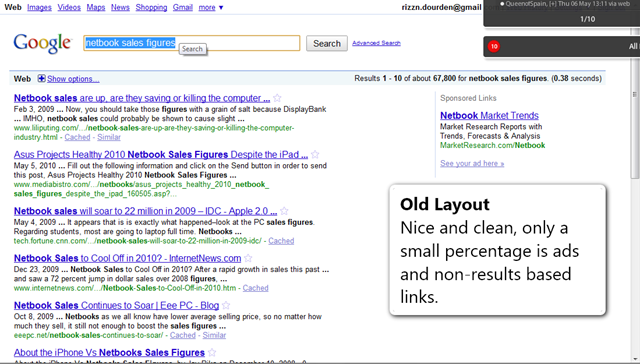Open News in top navigation
This screenshot has height=364, width=640.
(x=120, y=7)
